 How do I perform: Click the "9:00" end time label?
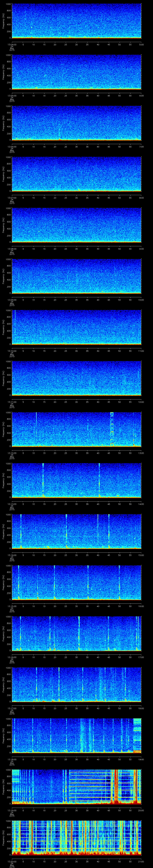pos(141,249)
